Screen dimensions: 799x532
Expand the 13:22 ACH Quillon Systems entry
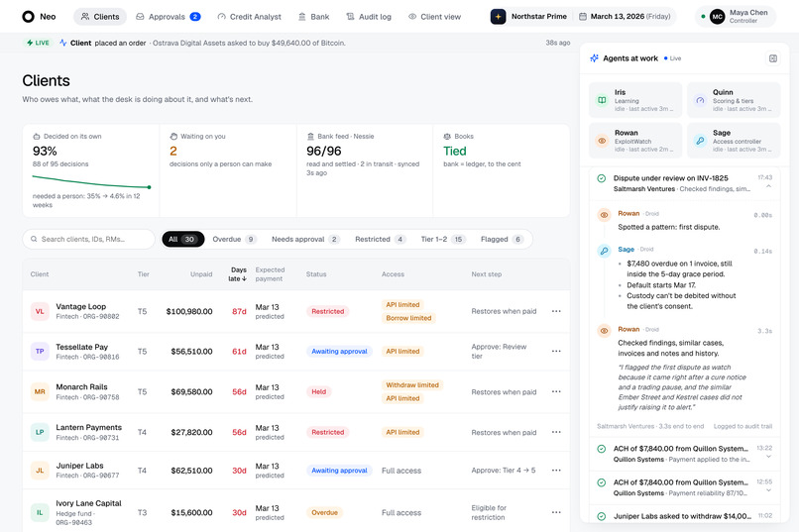point(768,457)
